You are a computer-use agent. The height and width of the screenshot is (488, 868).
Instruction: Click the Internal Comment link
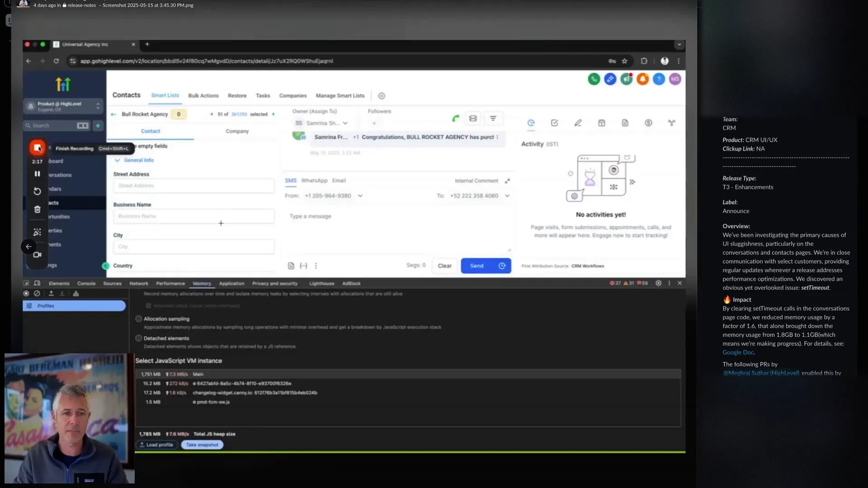tap(476, 181)
